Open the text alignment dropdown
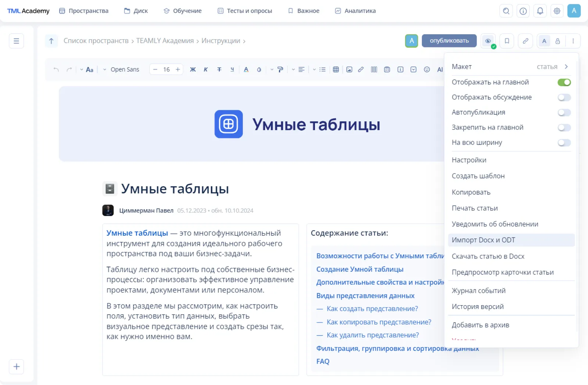588x385 pixels. tap(298, 69)
